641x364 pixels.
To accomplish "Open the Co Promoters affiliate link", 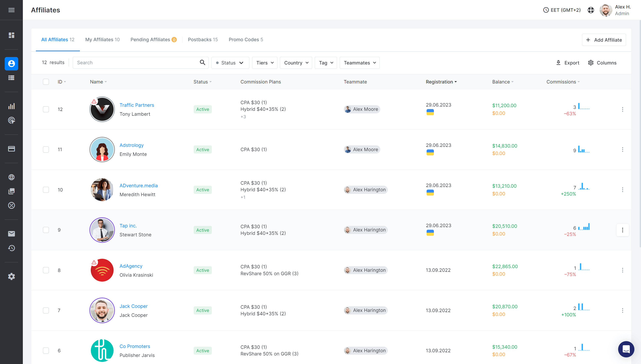I will [135, 346].
